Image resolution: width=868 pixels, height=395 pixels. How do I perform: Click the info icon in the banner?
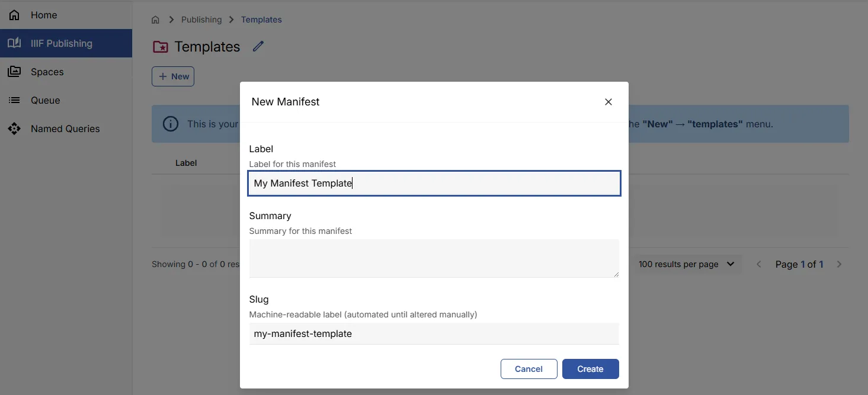[x=171, y=124]
